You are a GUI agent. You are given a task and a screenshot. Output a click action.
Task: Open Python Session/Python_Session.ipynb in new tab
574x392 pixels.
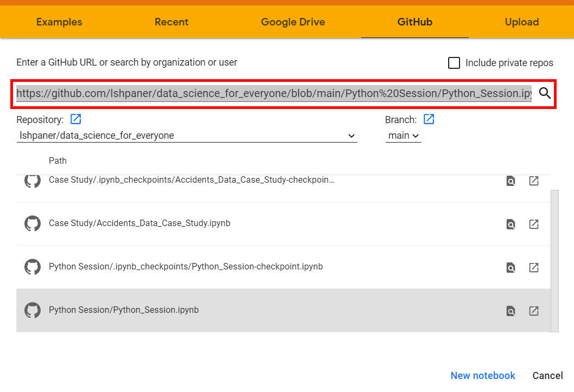tap(534, 311)
